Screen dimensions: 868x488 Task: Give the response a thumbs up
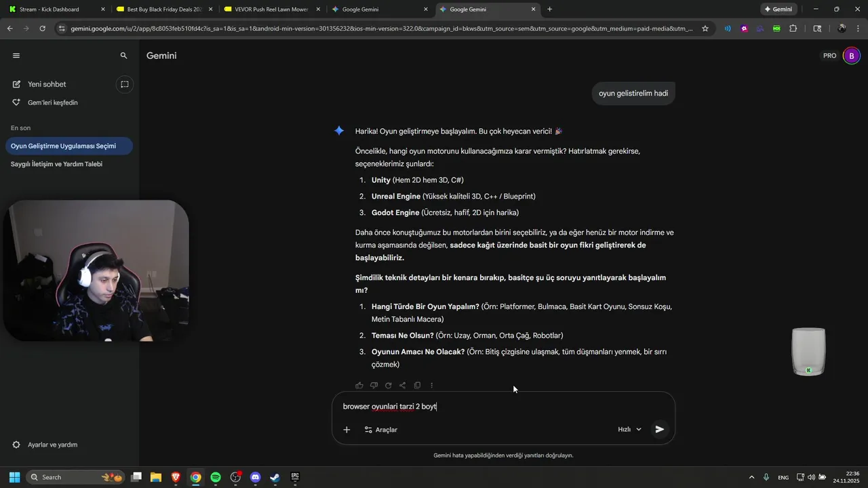(359, 386)
